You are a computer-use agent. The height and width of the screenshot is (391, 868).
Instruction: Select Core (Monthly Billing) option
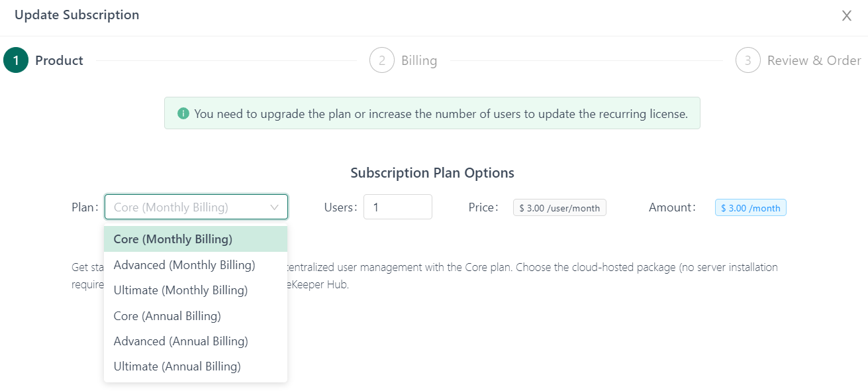tap(173, 239)
